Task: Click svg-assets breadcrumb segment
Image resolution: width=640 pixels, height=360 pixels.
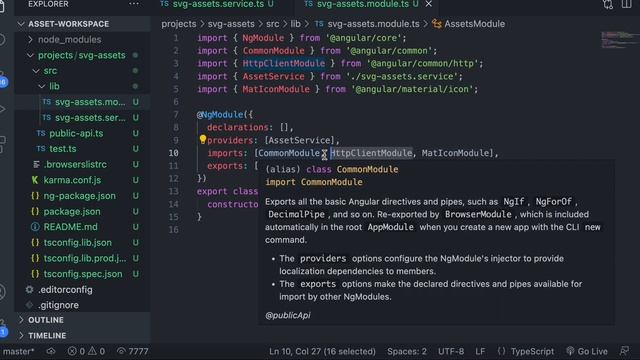Action: point(231,24)
